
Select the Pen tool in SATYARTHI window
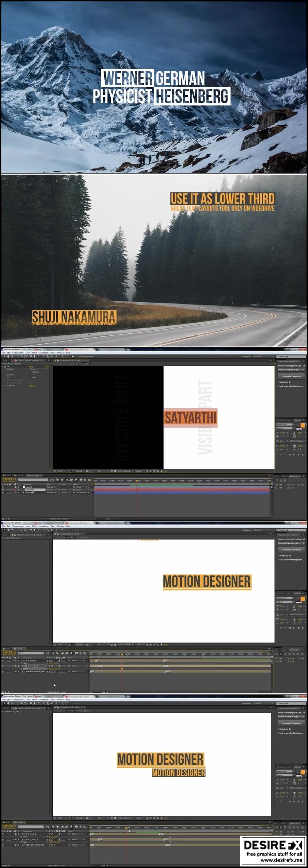(x=35, y=357)
